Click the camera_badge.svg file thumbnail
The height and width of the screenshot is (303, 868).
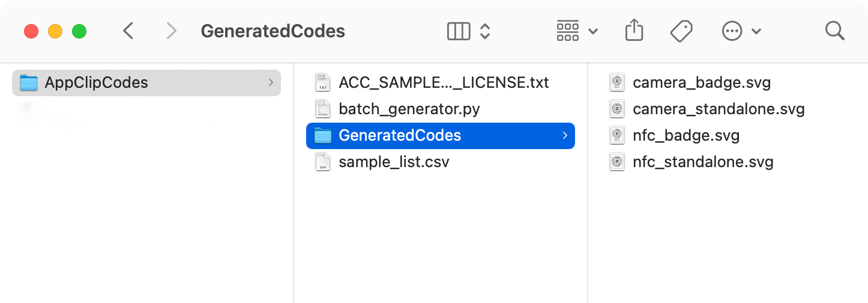616,83
